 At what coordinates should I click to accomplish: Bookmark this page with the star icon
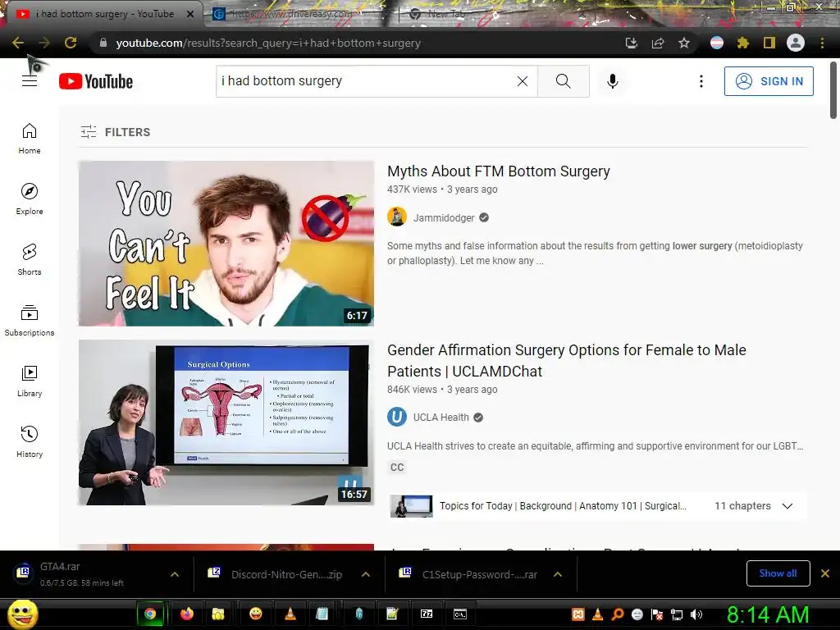[x=684, y=43]
